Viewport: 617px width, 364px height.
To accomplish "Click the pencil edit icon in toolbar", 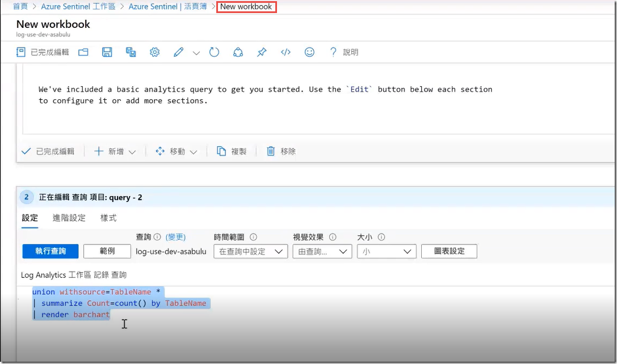I will click(178, 52).
